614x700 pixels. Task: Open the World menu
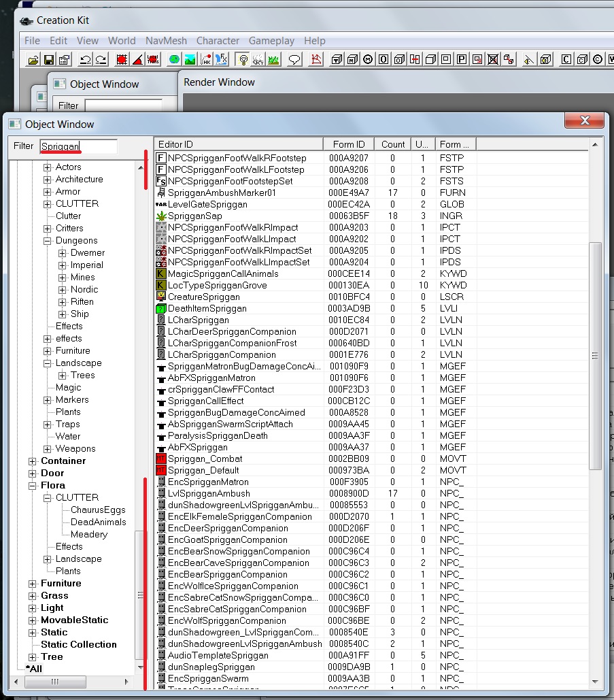click(x=122, y=41)
